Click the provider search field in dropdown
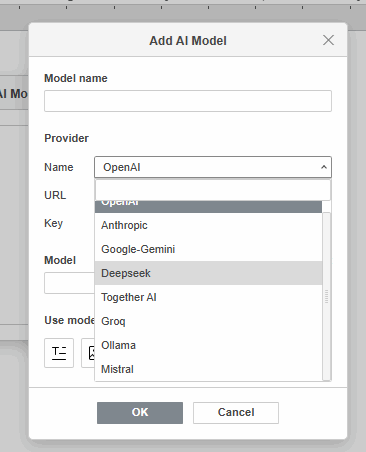Viewport: 366px width, 452px height. [213, 190]
